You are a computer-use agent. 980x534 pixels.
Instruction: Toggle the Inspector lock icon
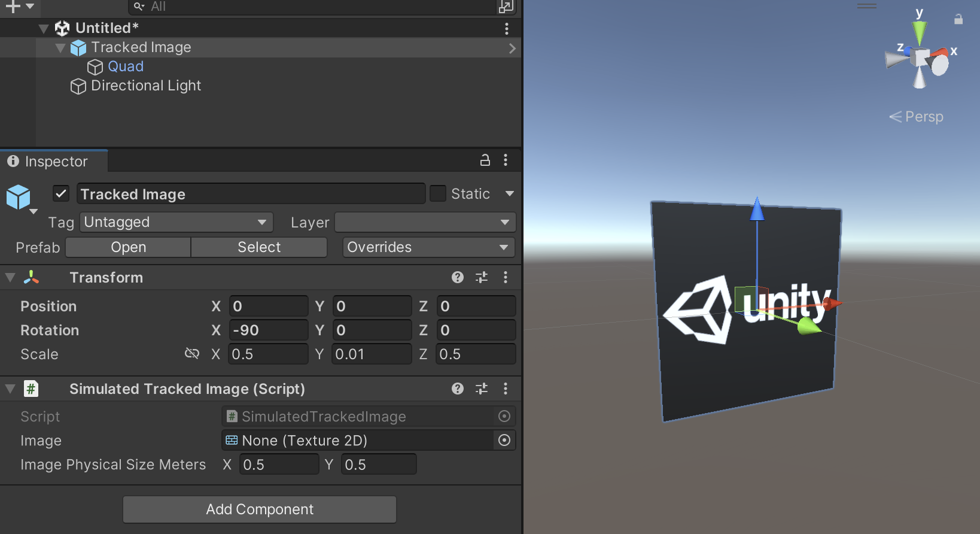pos(485,160)
